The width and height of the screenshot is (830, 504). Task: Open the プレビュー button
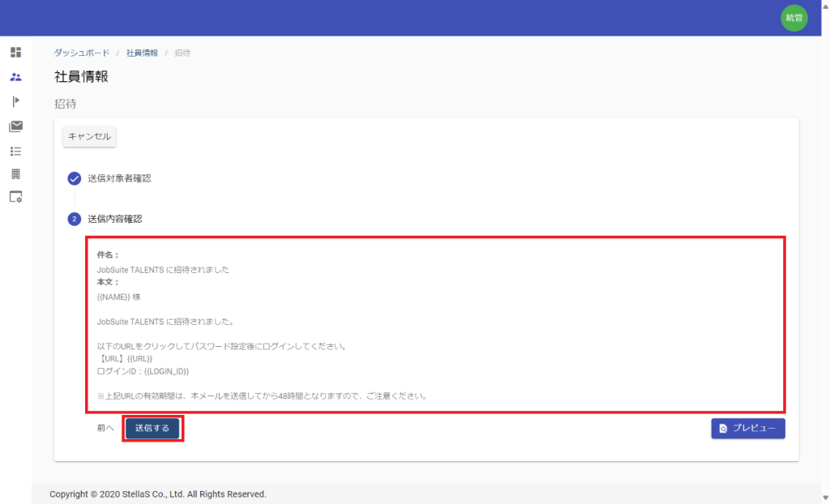748,428
